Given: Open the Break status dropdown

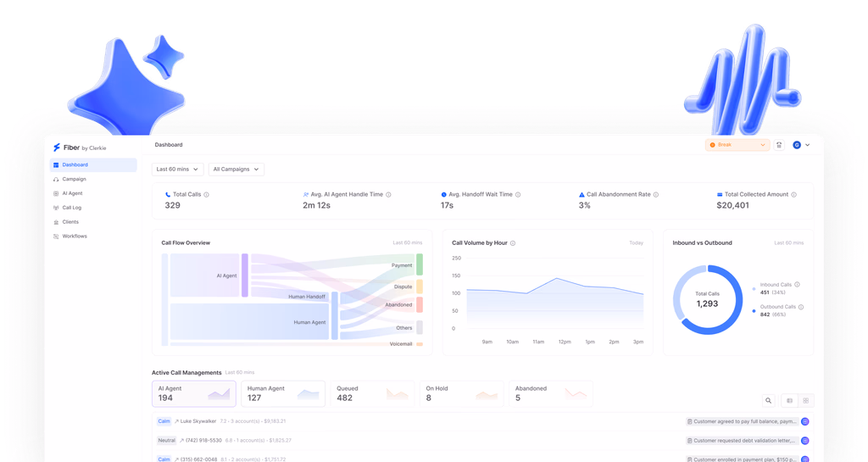Looking at the screenshot, I should click(737, 145).
